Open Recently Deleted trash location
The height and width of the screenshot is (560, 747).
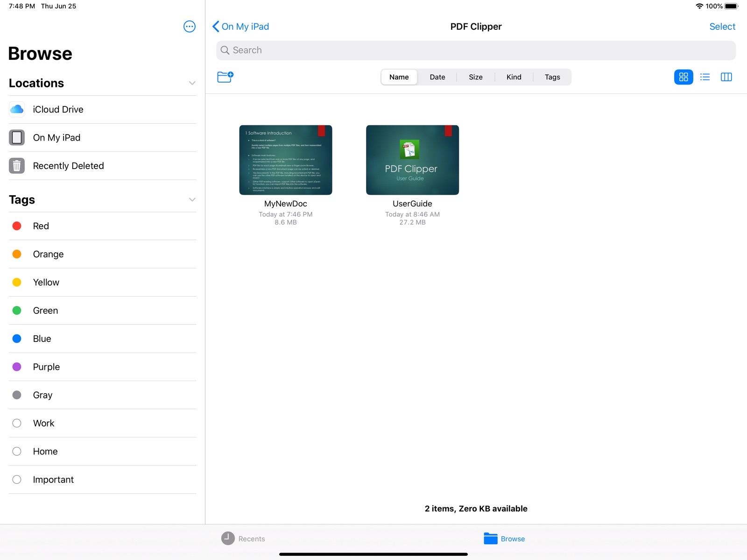[68, 166]
